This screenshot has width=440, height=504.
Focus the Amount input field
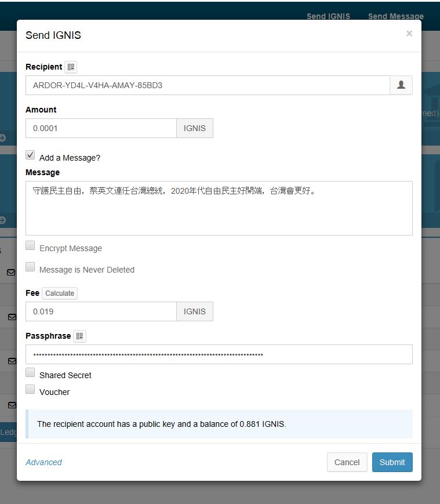click(x=101, y=128)
